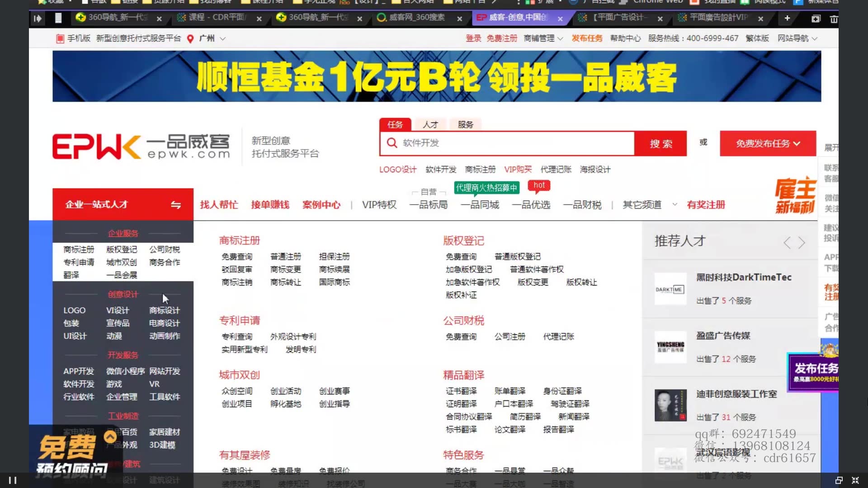Open the 盈盛广告传媒 logo thumbnail

click(x=670, y=347)
